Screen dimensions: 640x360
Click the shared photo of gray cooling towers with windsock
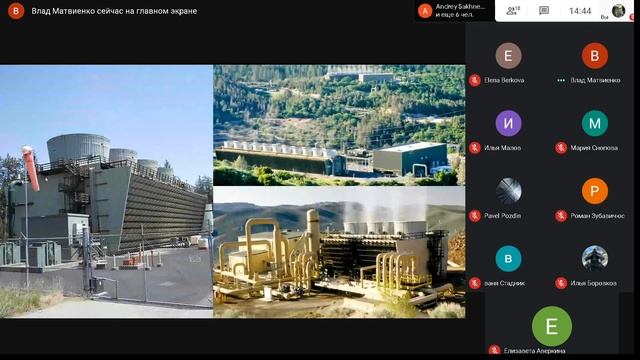(x=106, y=191)
